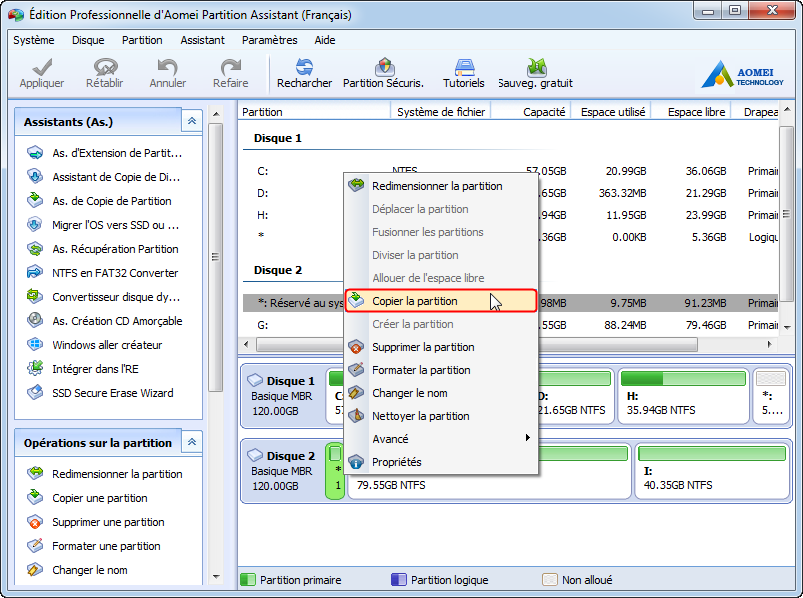
Task: Select the I: 40.35GB NTFS partition block
Action: tap(712, 471)
